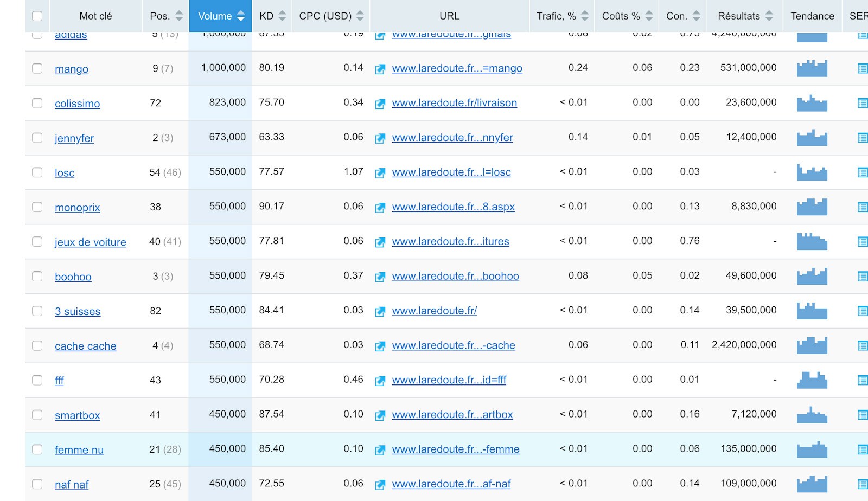This screenshot has height=501, width=868.
Task: Open external link icon for boohoo URL
Action: click(x=380, y=277)
